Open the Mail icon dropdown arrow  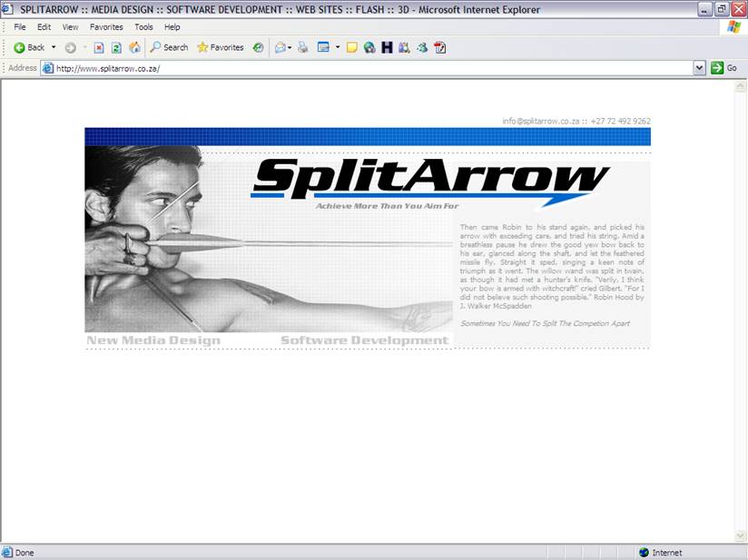coord(290,47)
